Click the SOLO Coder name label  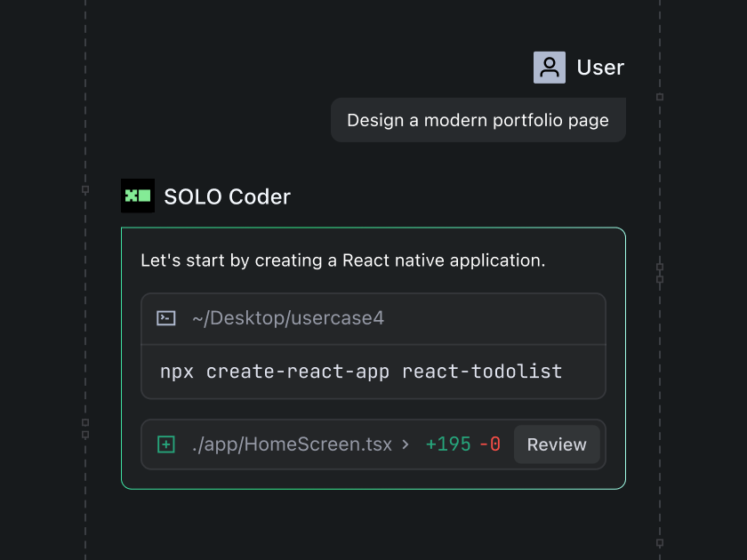pyautogui.click(x=226, y=196)
